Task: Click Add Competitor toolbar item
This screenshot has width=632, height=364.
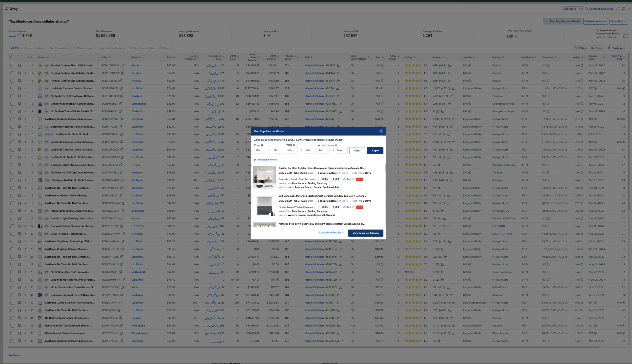Action: [x=59, y=48]
